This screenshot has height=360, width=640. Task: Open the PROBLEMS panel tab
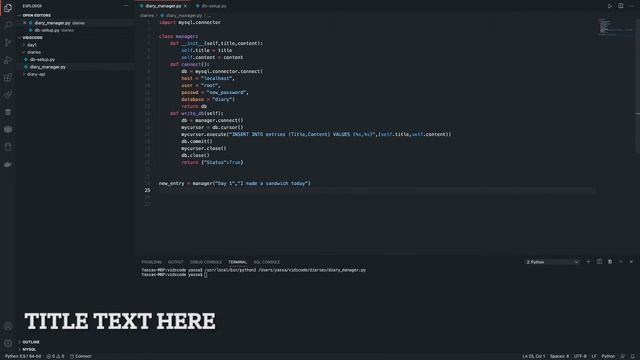click(151, 262)
